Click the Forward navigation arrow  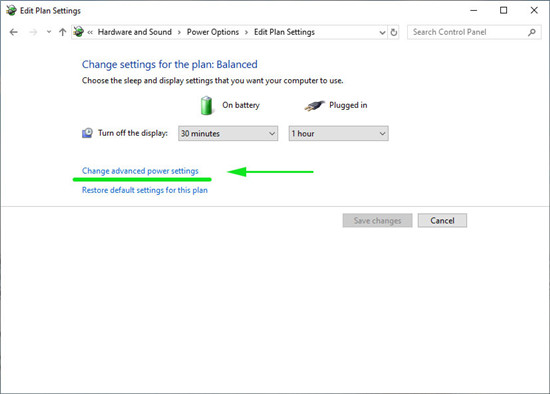pos(33,32)
